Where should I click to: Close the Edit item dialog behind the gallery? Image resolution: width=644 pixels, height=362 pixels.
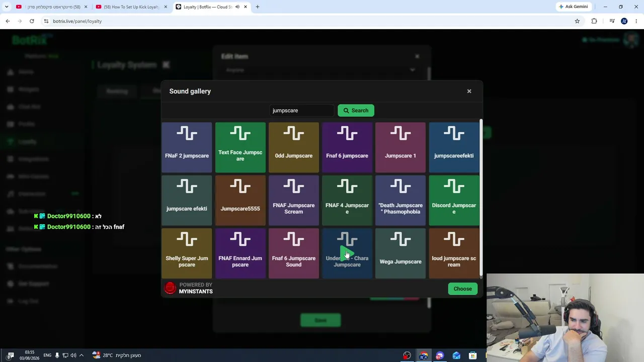[417, 56]
